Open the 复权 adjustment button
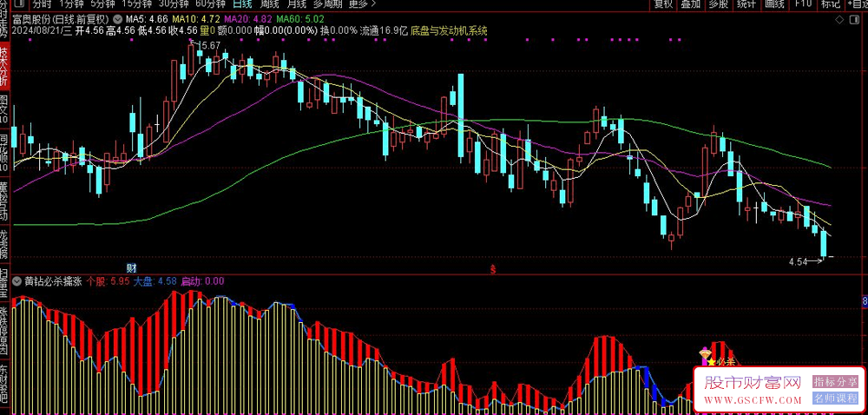 663,4
